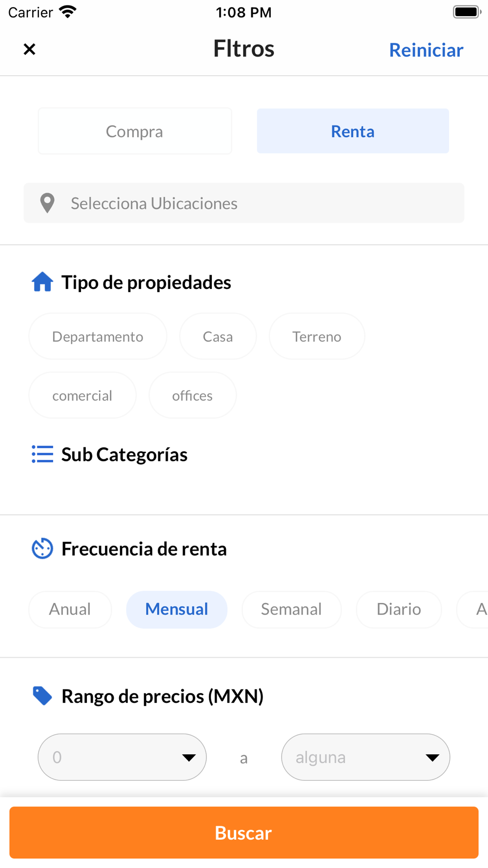Open the maximum price 'alguna' dropdown

click(x=366, y=757)
